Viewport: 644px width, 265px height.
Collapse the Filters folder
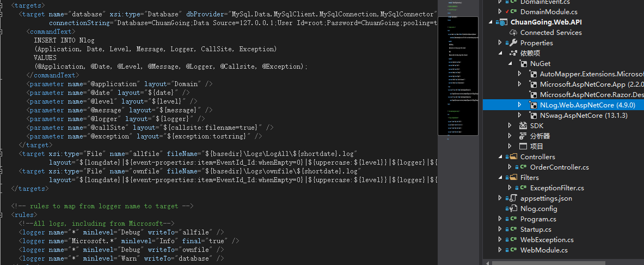click(x=500, y=178)
